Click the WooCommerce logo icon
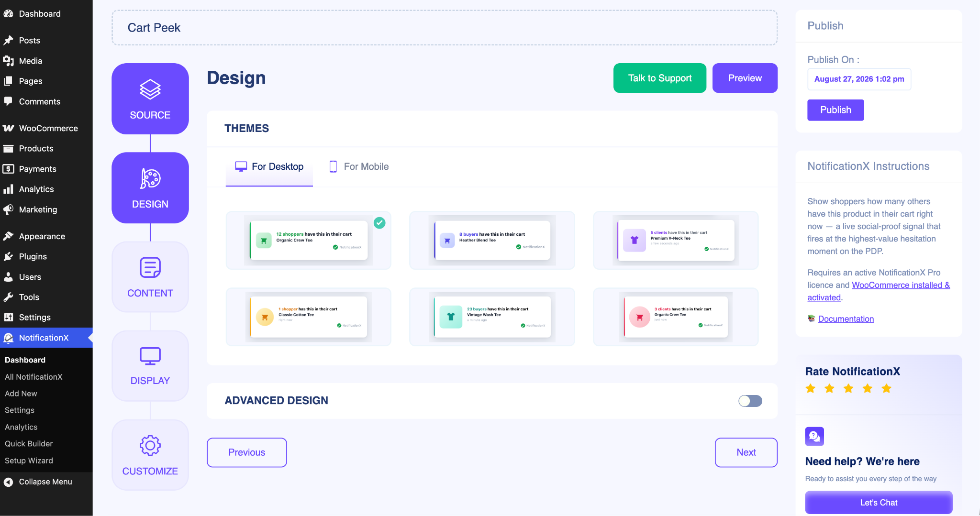The height and width of the screenshot is (516, 980). [8, 128]
